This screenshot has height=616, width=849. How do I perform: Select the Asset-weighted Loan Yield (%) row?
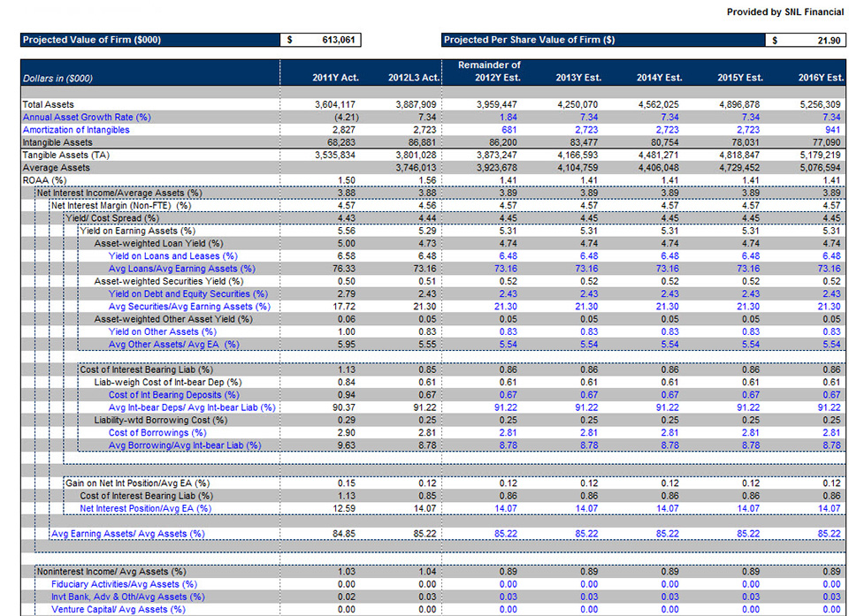click(158, 243)
